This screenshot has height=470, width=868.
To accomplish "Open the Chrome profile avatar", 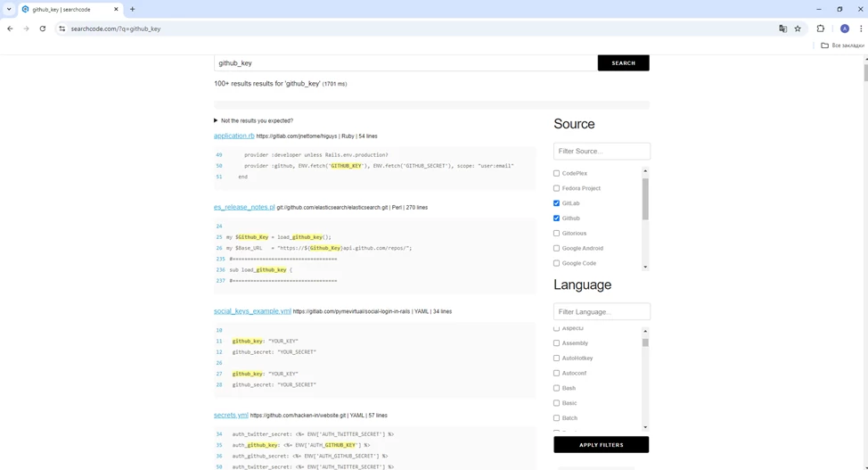I will click(844, 29).
